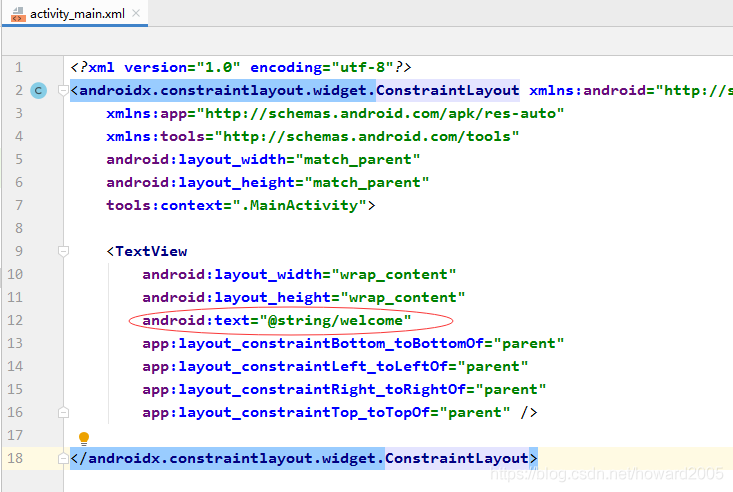The height and width of the screenshot is (492, 733).
Task: Click the <TextView tag text
Action: [x=147, y=252]
